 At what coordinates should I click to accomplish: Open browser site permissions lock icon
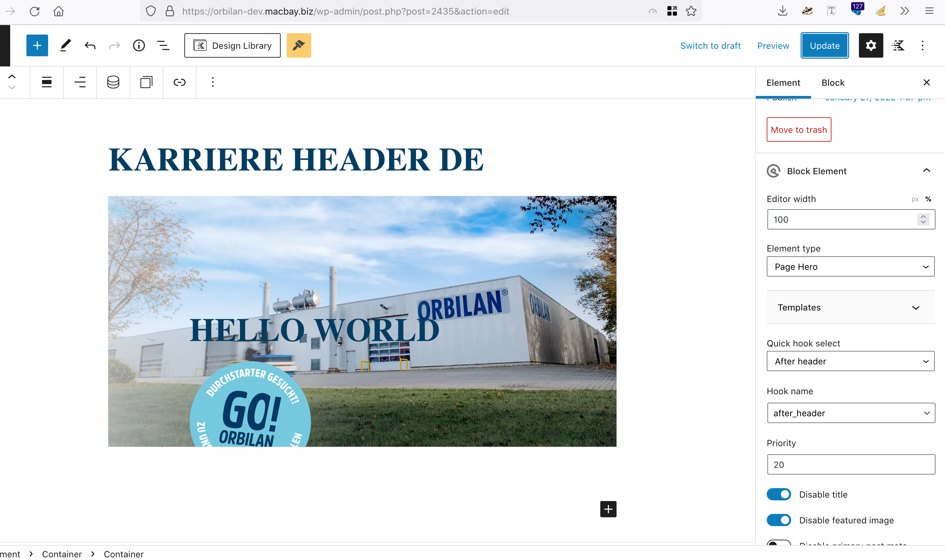[x=170, y=11]
